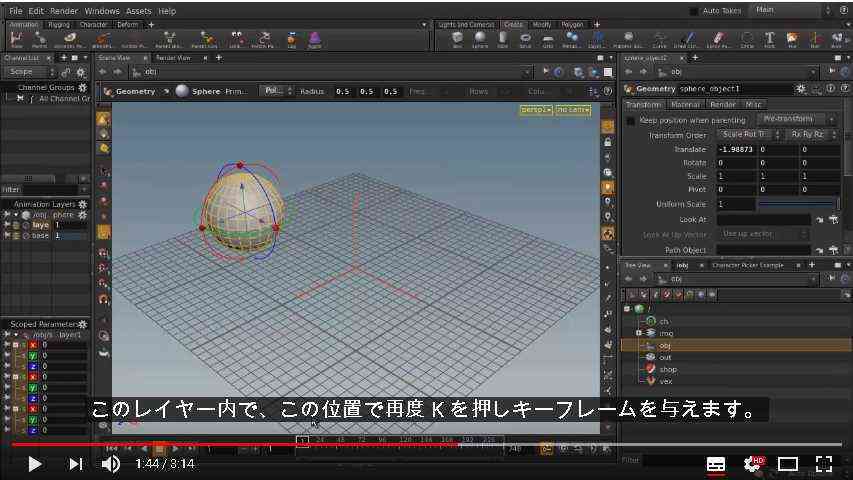853x480 pixels.
Task: Create a Box from shelf
Action: click(x=458, y=39)
